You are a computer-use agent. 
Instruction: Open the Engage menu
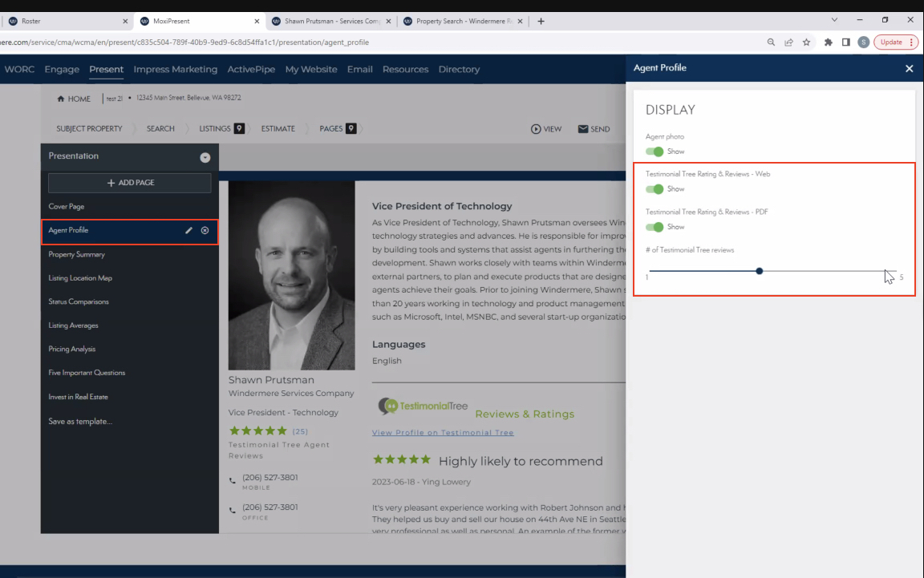62,70
